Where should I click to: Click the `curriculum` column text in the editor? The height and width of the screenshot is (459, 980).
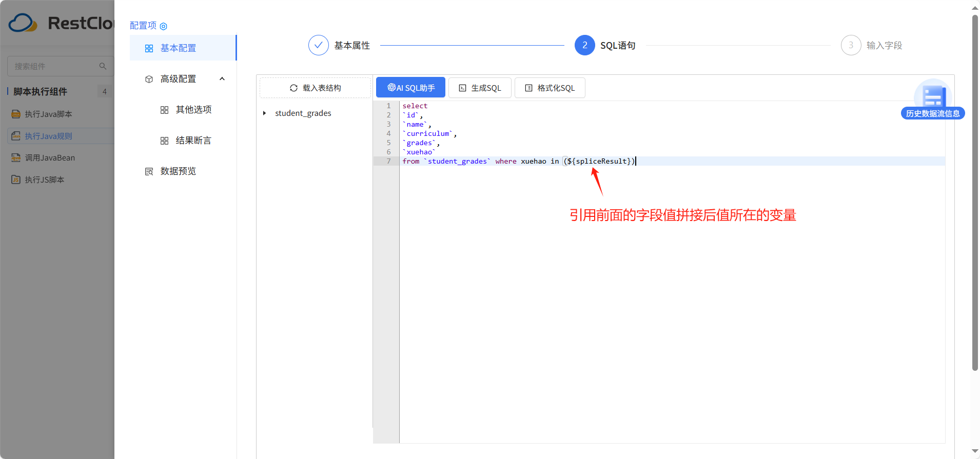pyautogui.click(x=428, y=133)
